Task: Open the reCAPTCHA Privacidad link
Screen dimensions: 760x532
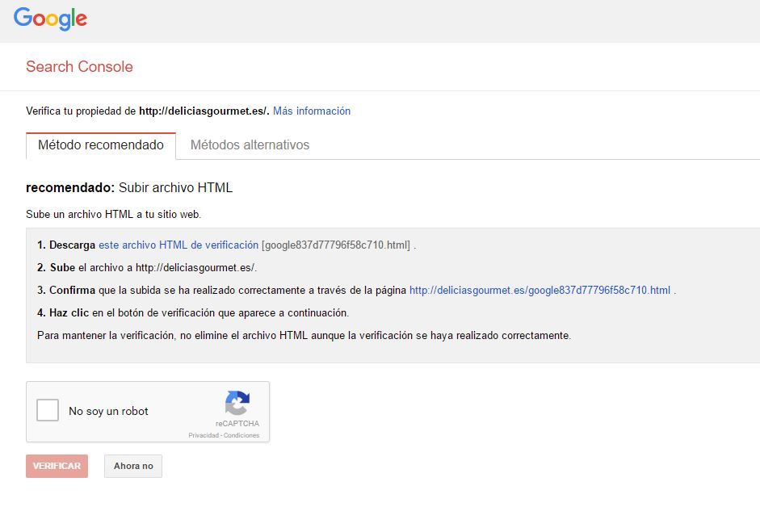Action: click(204, 436)
